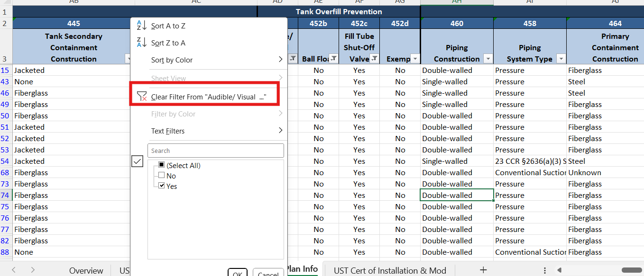
Task: Go to previous sheet tab arrow
Action: [14, 270]
